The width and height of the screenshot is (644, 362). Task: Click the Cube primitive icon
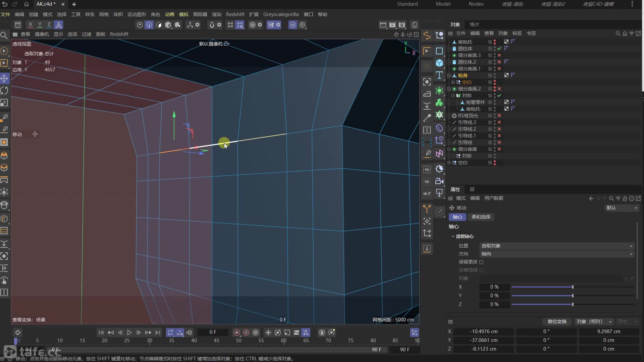(439, 63)
